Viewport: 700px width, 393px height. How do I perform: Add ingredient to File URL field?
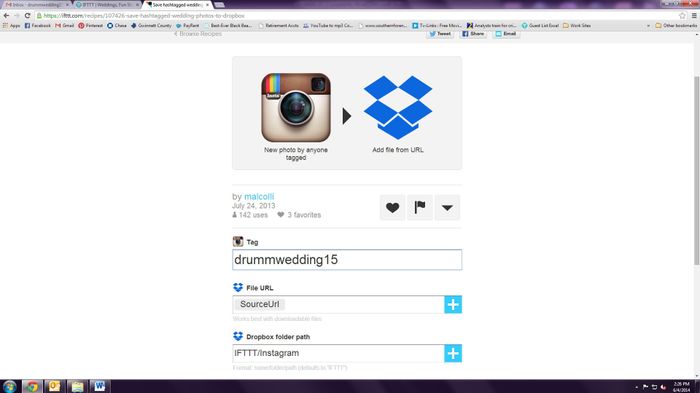coord(453,305)
